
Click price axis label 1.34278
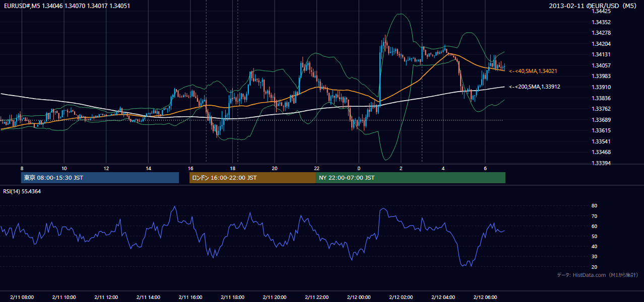click(x=601, y=33)
